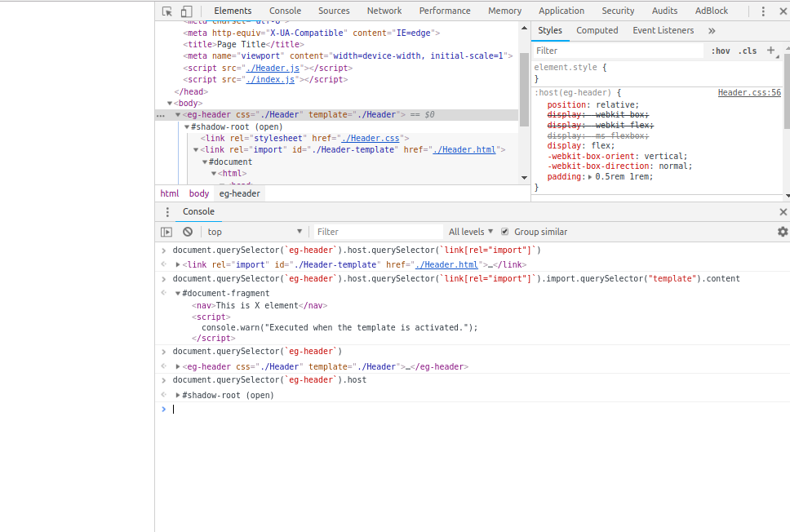Select the Console drawer tab
The height and width of the screenshot is (532, 790).
198,211
